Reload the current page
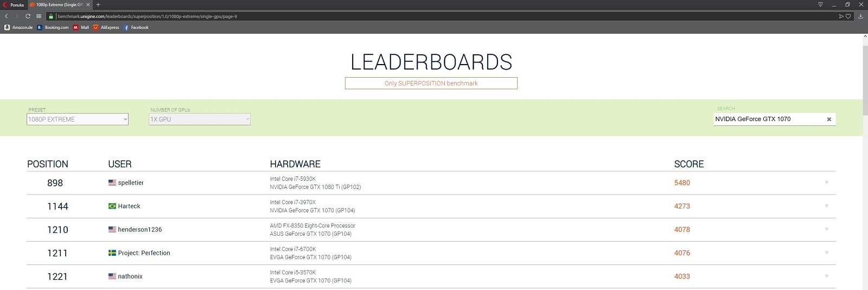The height and width of the screenshot is (290, 868). (x=28, y=16)
